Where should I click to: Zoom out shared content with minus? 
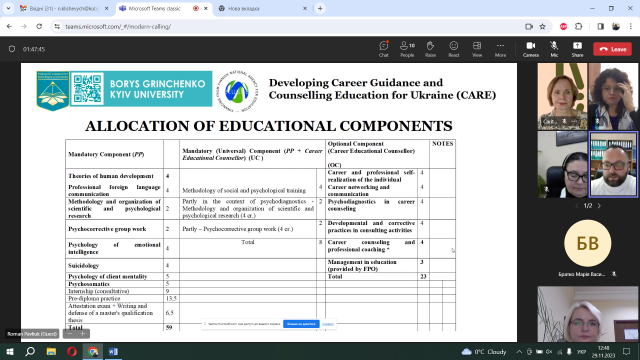point(69,334)
